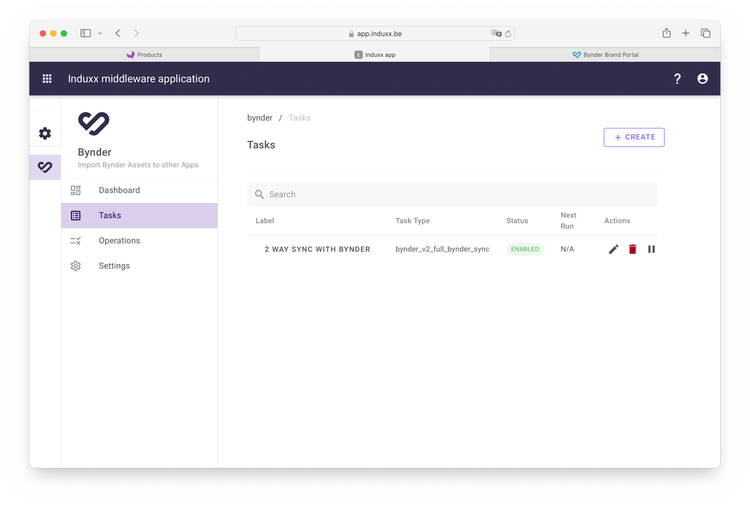Edit the 2 Way Sync task with pencil icon
Image resolution: width=750 pixels, height=507 pixels.
pyautogui.click(x=613, y=249)
